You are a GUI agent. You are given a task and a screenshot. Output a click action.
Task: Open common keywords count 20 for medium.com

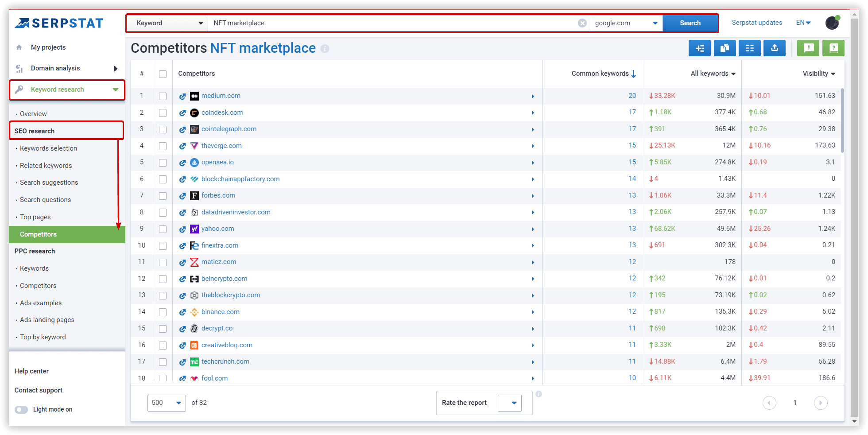click(x=632, y=96)
